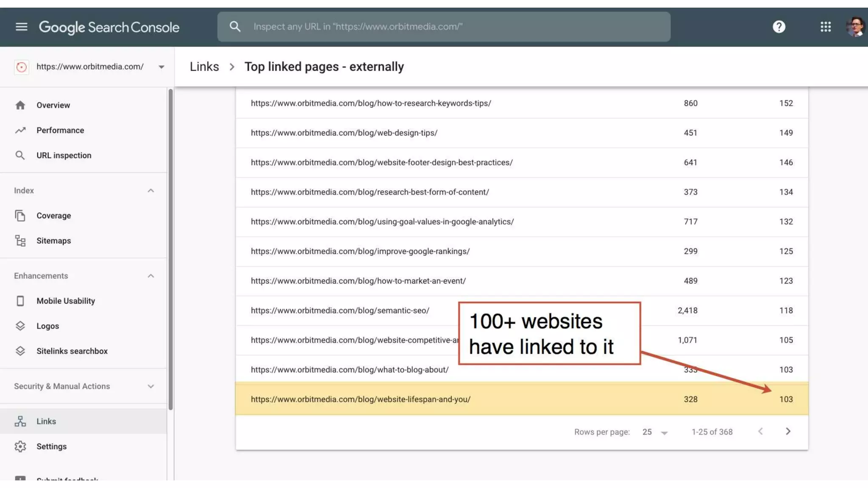Click the Mobile Usability phone icon

tap(20, 301)
